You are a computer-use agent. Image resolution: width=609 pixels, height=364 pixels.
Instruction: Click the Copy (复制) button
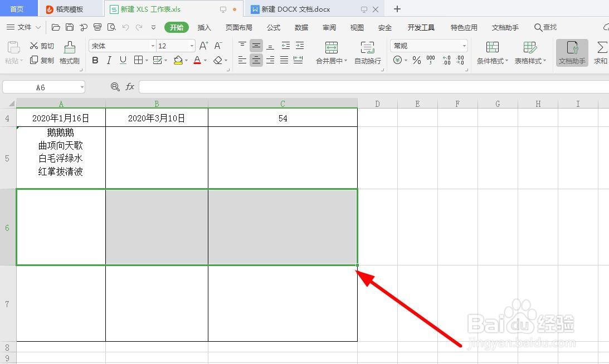click(42, 60)
